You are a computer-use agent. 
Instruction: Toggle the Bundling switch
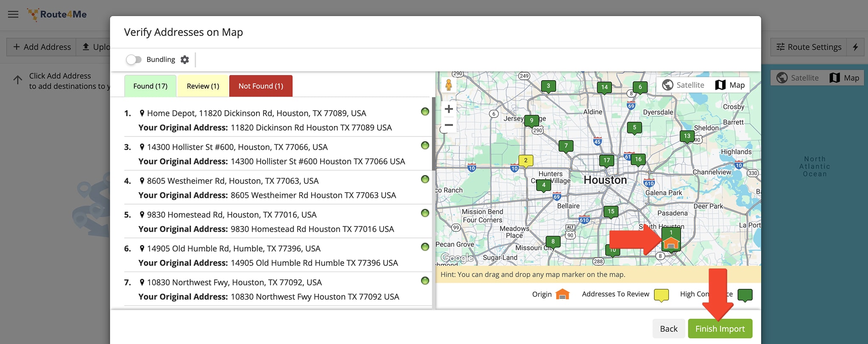134,60
